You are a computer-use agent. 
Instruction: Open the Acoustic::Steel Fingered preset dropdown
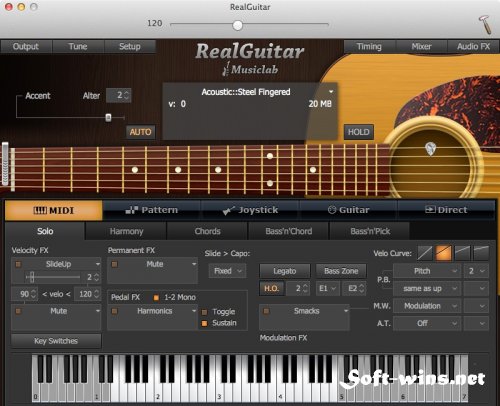tap(331, 92)
